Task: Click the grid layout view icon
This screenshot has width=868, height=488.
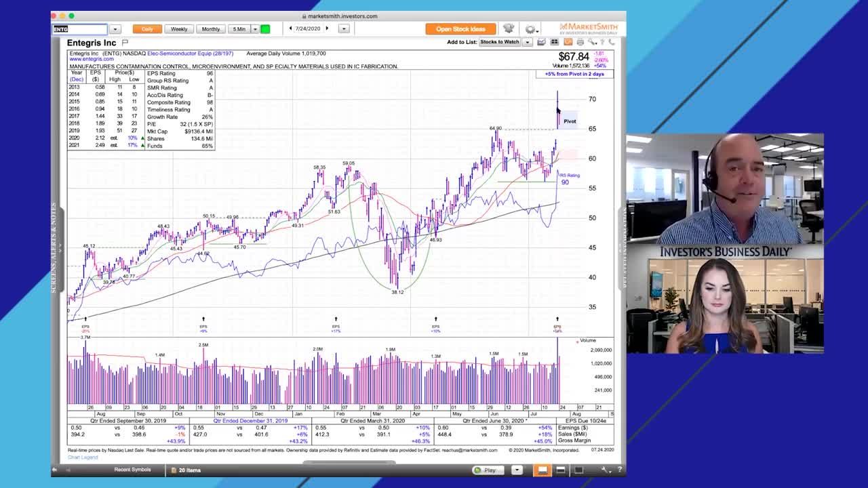Action: point(554,42)
